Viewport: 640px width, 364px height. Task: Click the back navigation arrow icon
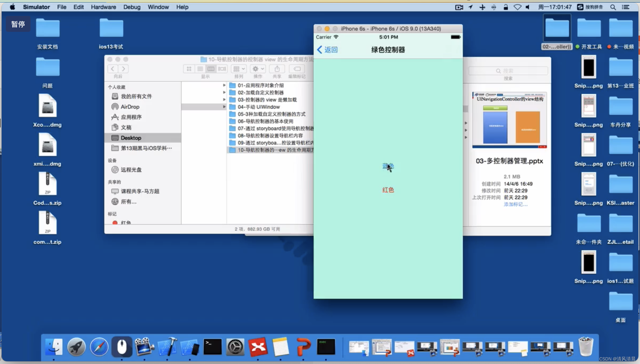pyautogui.click(x=319, y=49)
